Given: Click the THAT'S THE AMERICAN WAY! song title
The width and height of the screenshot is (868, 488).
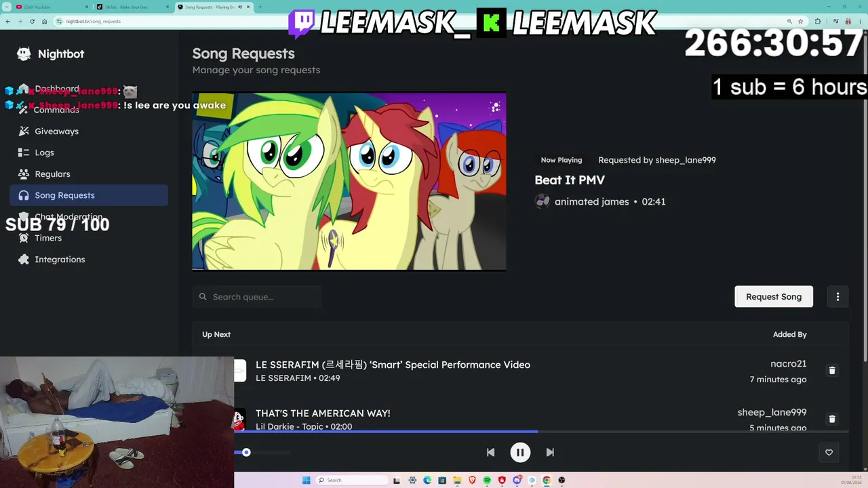Looking at the screenshot, I should 323,413.
